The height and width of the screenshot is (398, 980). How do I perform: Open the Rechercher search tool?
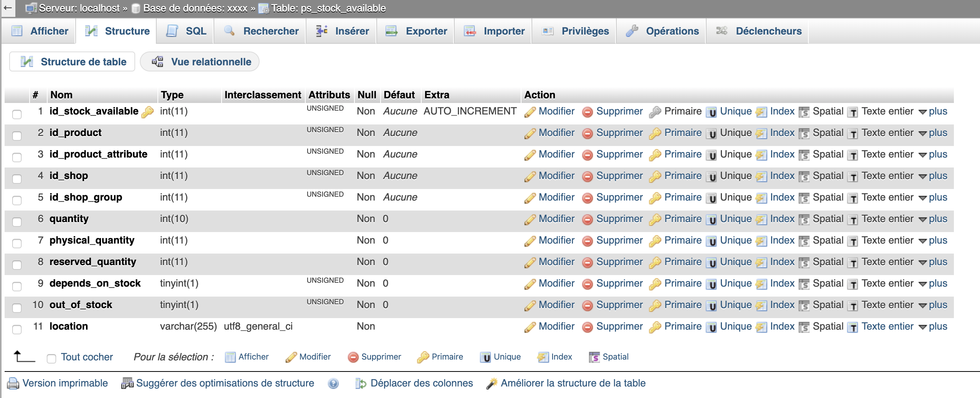tap(271, 31)
